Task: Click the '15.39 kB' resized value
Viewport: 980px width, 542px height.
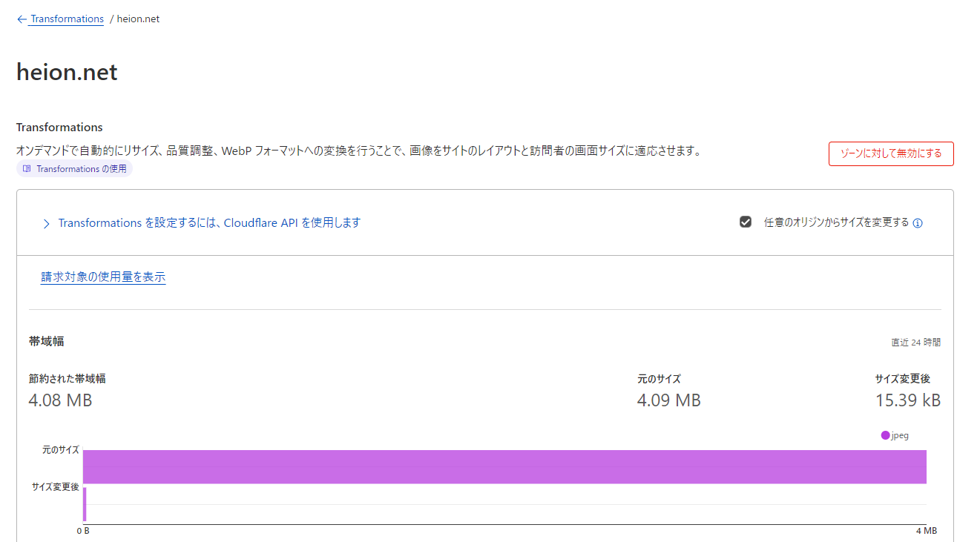Action: pos(908,400)
